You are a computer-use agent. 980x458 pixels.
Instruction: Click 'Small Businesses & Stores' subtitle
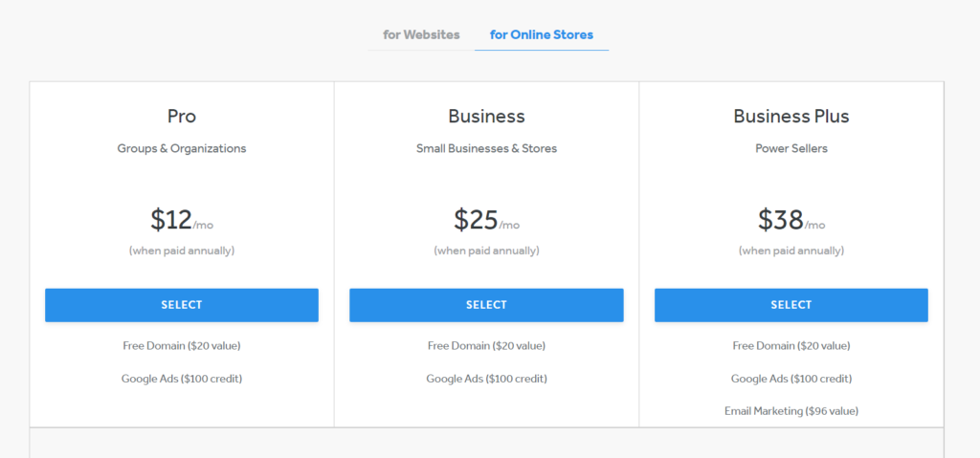click(486, 149)
